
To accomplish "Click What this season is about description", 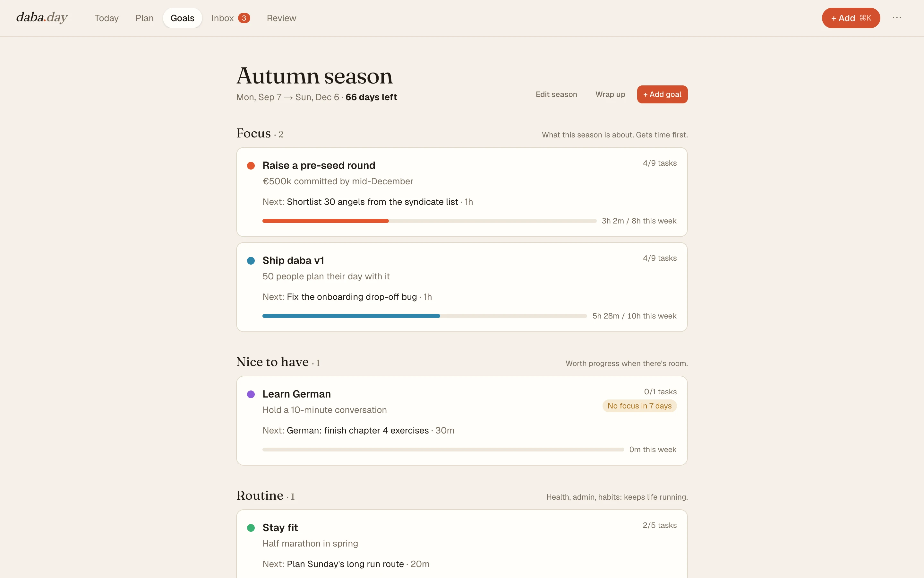I will pyautogui.click(x=615, y=135).
